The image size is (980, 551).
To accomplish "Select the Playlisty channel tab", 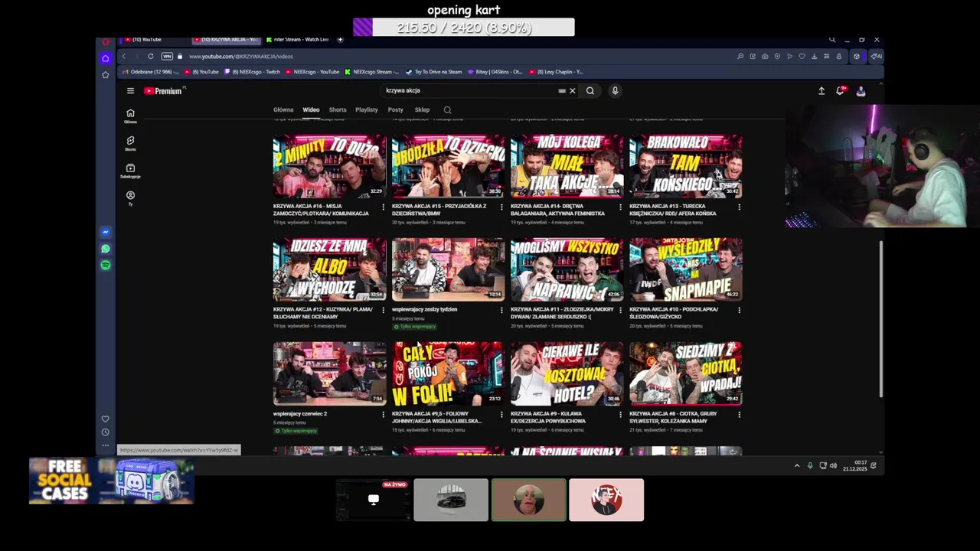I will [367, 109].
